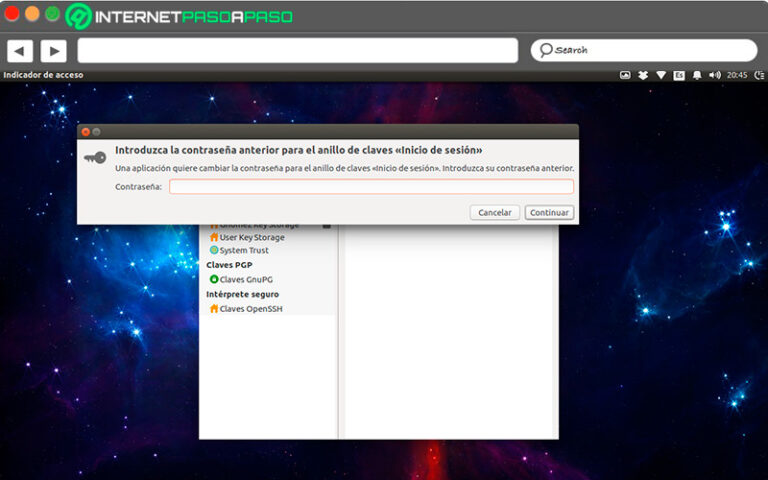Click the Search box in the top bar

[644, 50]
